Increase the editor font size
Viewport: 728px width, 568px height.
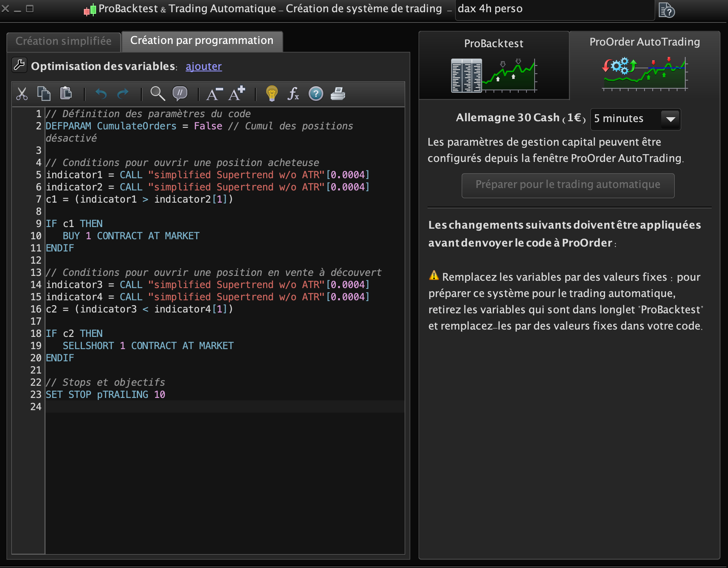click(237, 94)
